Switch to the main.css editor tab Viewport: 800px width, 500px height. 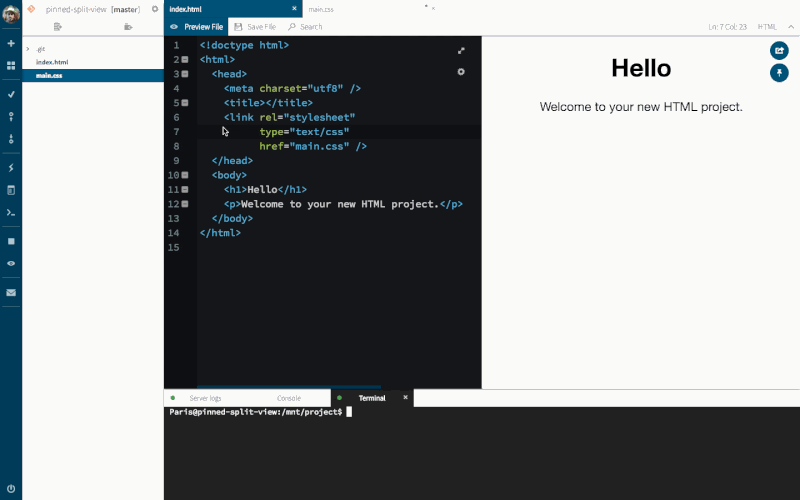[x=321, y=9]
